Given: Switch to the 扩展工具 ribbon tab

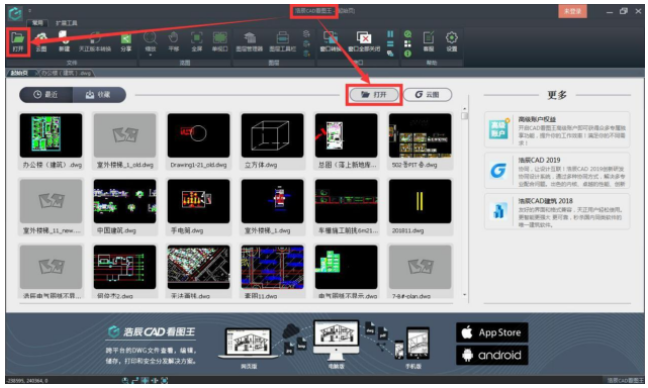Looking at the screenshot, I should 66,23.
